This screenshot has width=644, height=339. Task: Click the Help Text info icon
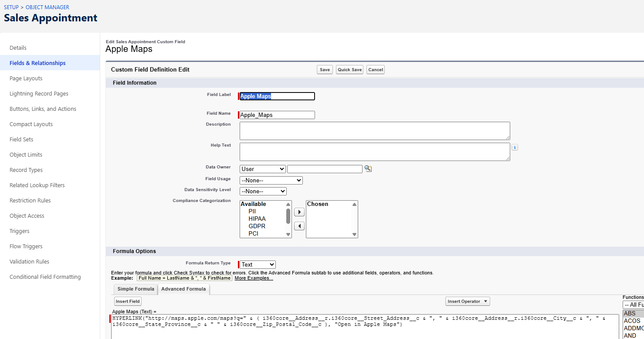pos(515,147)
